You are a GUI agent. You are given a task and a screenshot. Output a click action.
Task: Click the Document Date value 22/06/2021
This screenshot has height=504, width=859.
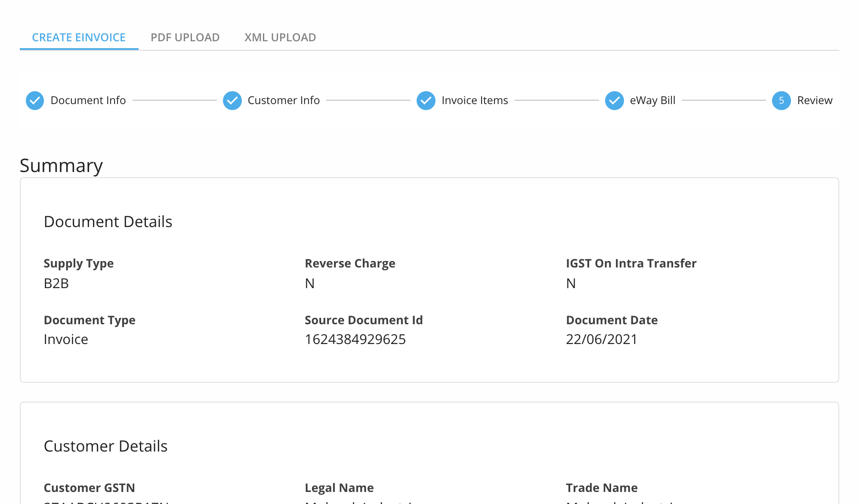(601, 339)
